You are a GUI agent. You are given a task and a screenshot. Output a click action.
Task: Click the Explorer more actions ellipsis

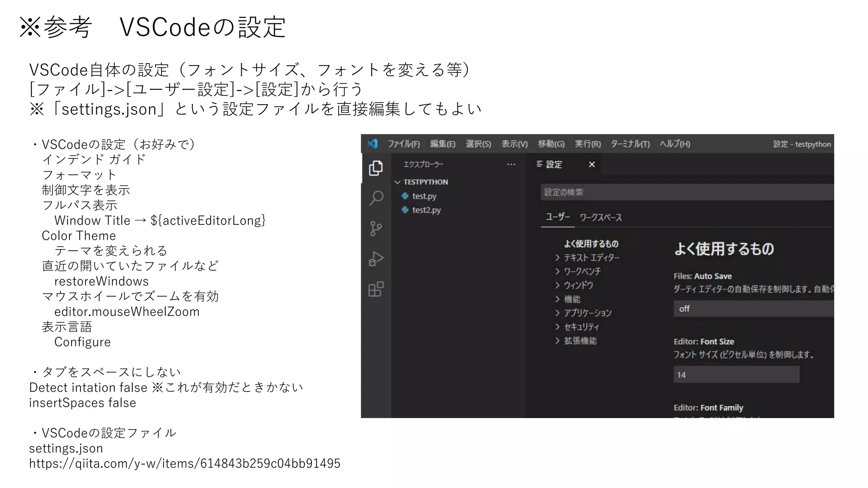pyautogui.click(x=511, y=164)
